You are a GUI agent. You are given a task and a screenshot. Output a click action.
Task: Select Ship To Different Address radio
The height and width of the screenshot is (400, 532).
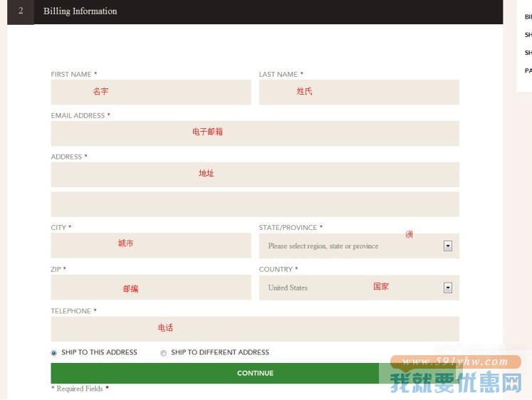pos(164,353)
